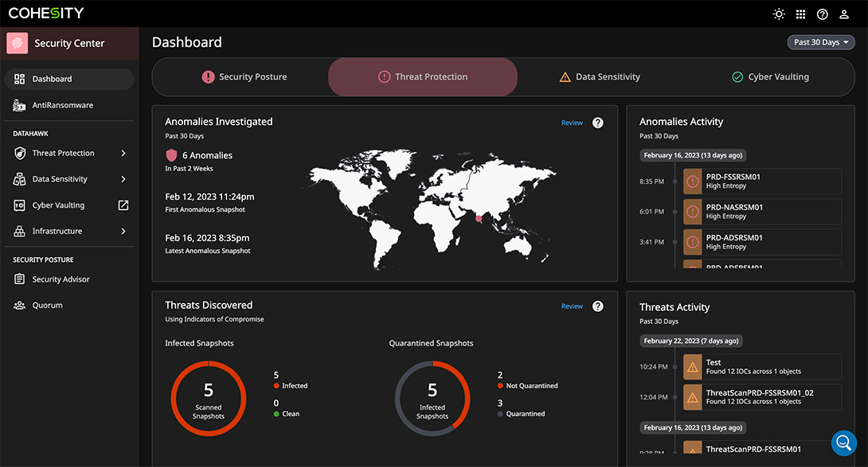Expand the Data Sensitivity chevron
This screenshot has width=868, height=467.
(x=123, y=179)
